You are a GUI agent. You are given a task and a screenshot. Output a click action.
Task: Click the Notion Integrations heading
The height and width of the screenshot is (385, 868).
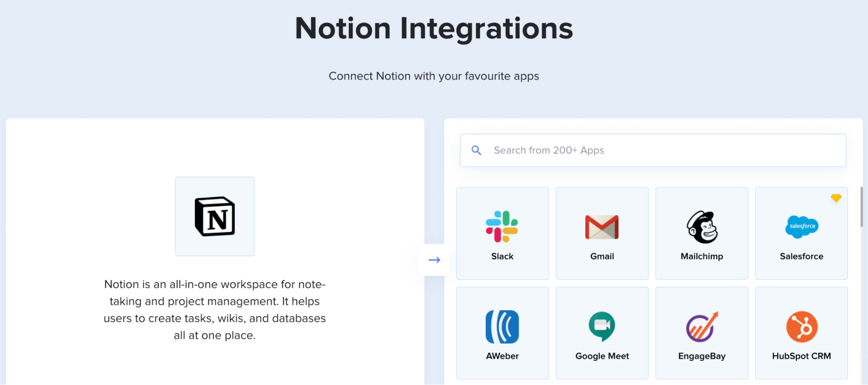coord(434,29)
